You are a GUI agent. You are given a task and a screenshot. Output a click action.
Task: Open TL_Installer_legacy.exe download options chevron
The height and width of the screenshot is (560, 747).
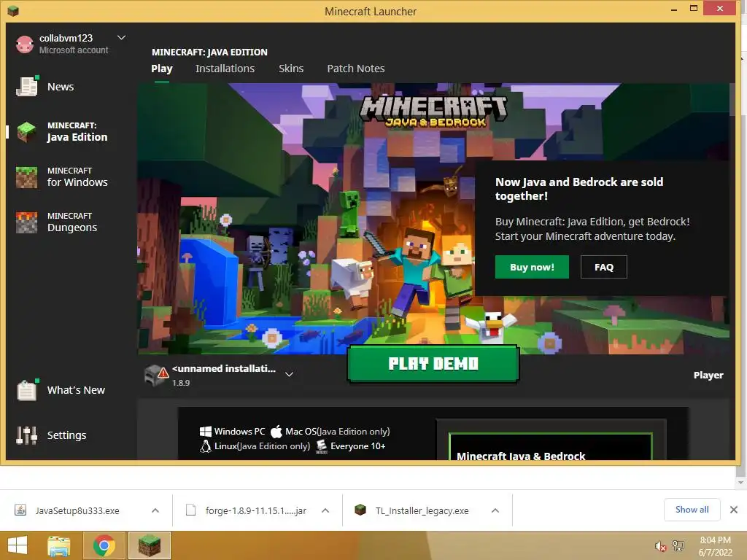coord(495,510)
